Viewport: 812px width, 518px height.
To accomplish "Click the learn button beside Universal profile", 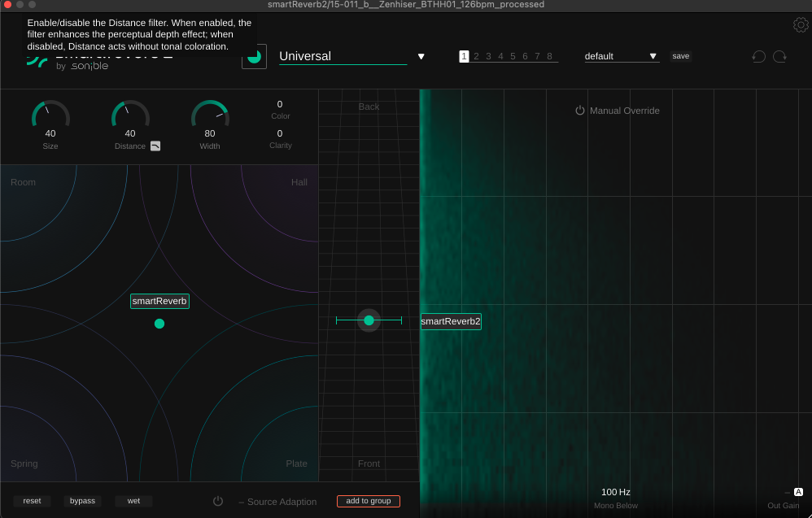I will pos(255,56).
